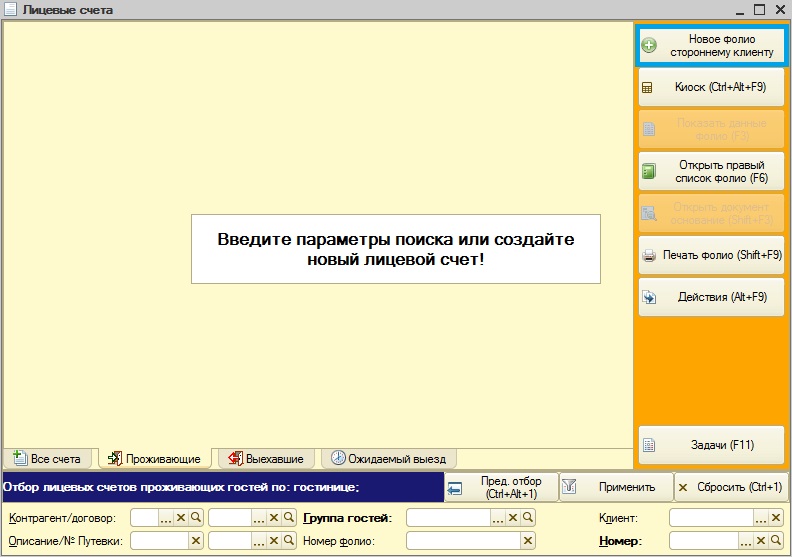
Task: Click the calculator icon on Киоск button
Action: point(647,87)
